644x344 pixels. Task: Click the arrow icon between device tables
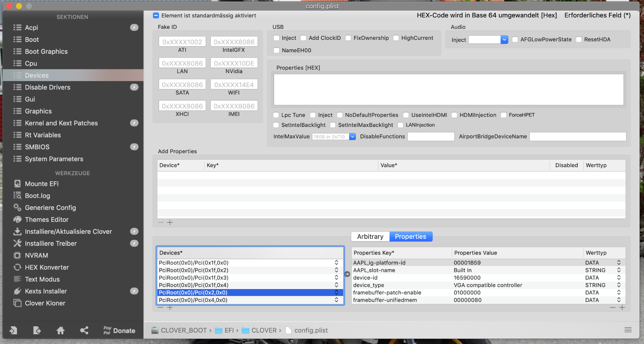347,274
